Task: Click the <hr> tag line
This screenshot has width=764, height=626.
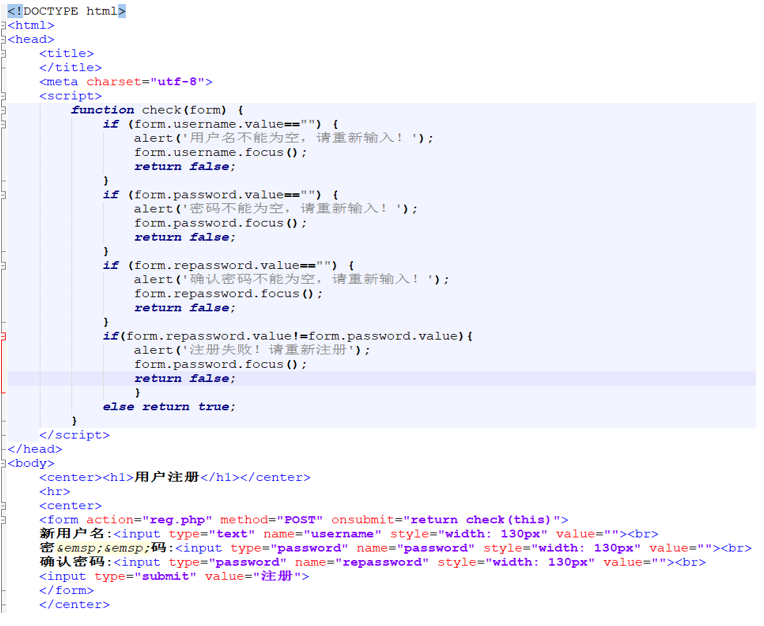Action: tap(55, 492)
